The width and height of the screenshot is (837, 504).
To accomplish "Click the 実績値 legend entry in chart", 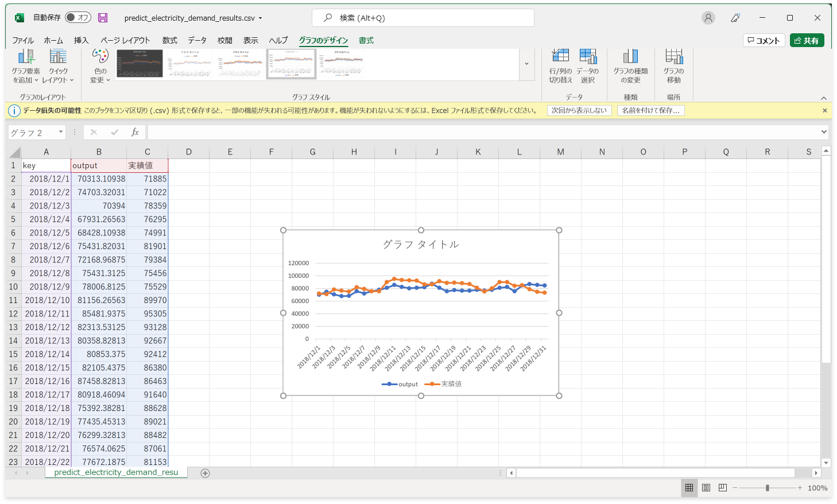I will [443, 384].
